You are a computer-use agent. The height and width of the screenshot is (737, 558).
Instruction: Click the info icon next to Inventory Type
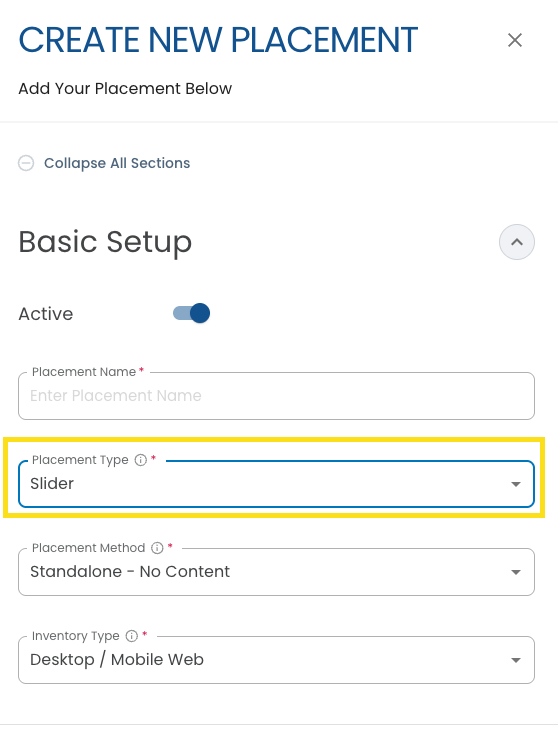pyautogui.click(x=132, y=636)
